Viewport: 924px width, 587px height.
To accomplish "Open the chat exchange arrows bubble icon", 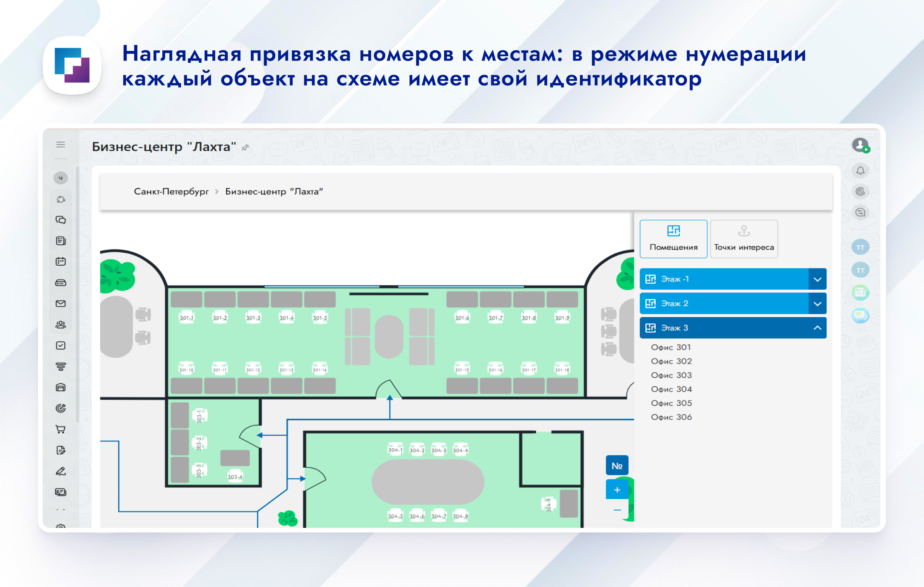I will pyautogui.click(x=860, y=213).
